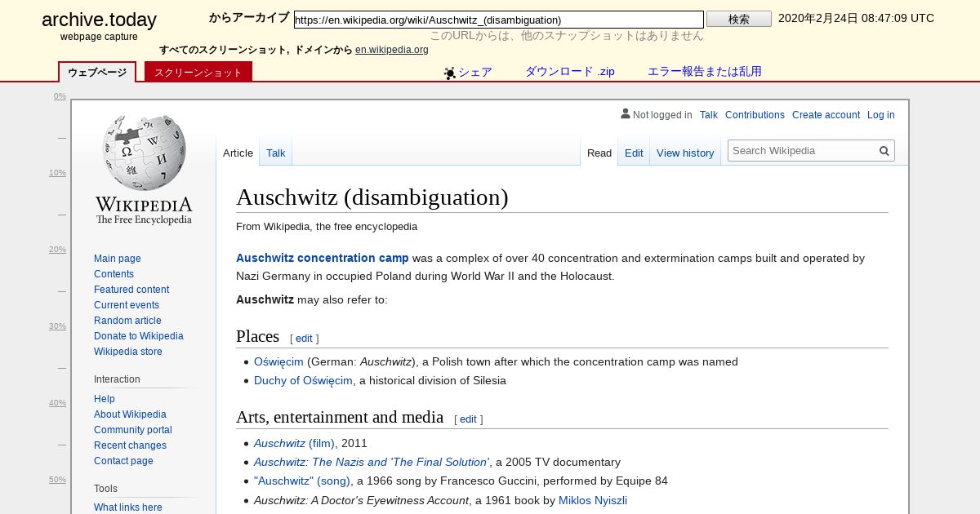Image resolution: width=980 pixels, height=514 pixels.
Task: Open the ダウンロード .zip link
Action: point(570,72)
